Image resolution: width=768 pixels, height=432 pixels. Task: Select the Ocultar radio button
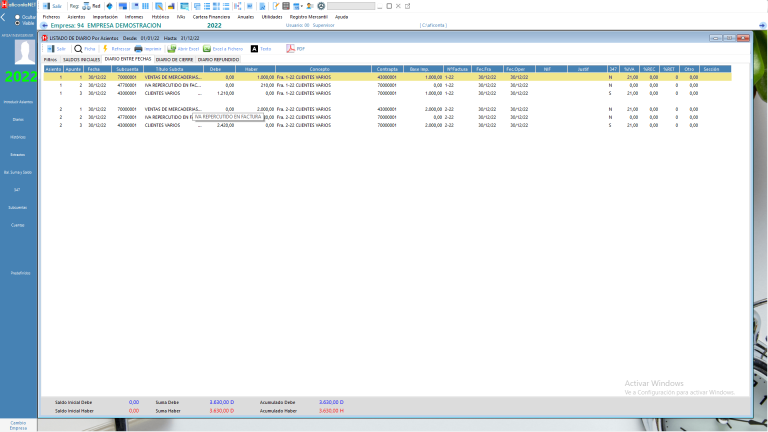(x=18, y=17)
